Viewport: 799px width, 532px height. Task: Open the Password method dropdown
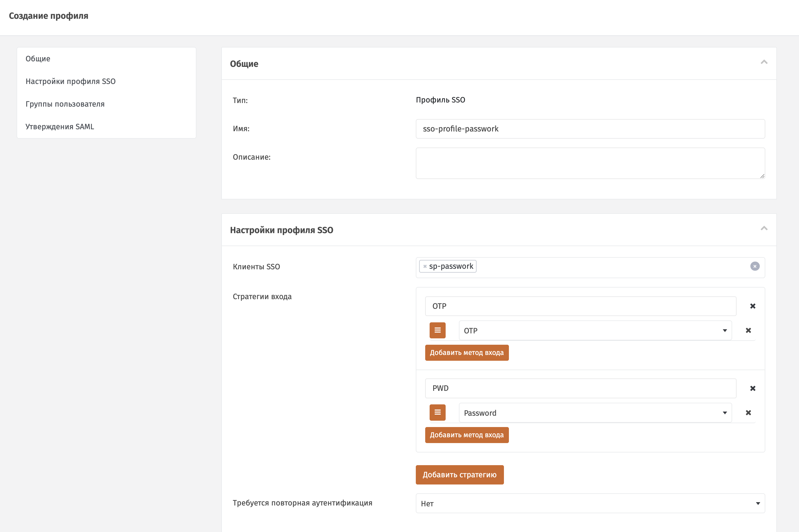pyautogui.click(x=595, y=413)
